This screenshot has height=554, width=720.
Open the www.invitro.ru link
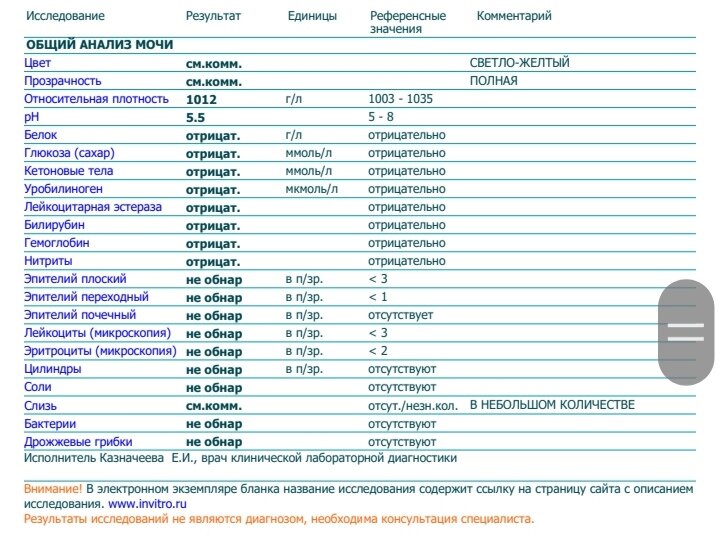coord(147,504)
